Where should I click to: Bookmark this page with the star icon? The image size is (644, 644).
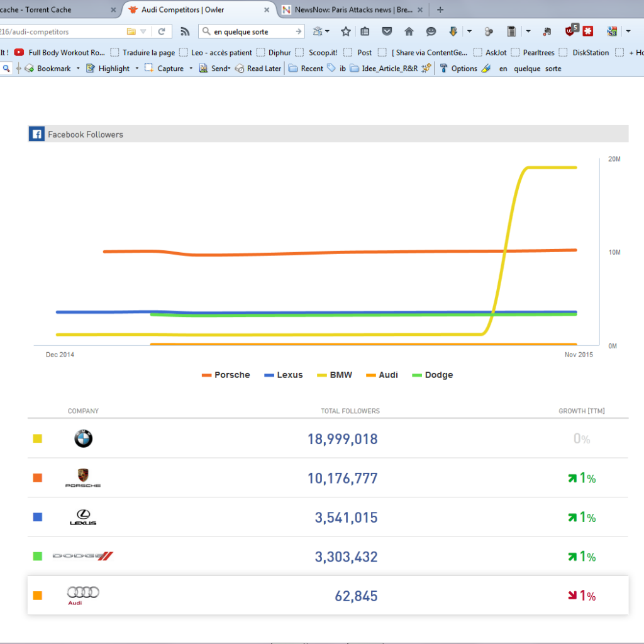(x=346, y=31)
